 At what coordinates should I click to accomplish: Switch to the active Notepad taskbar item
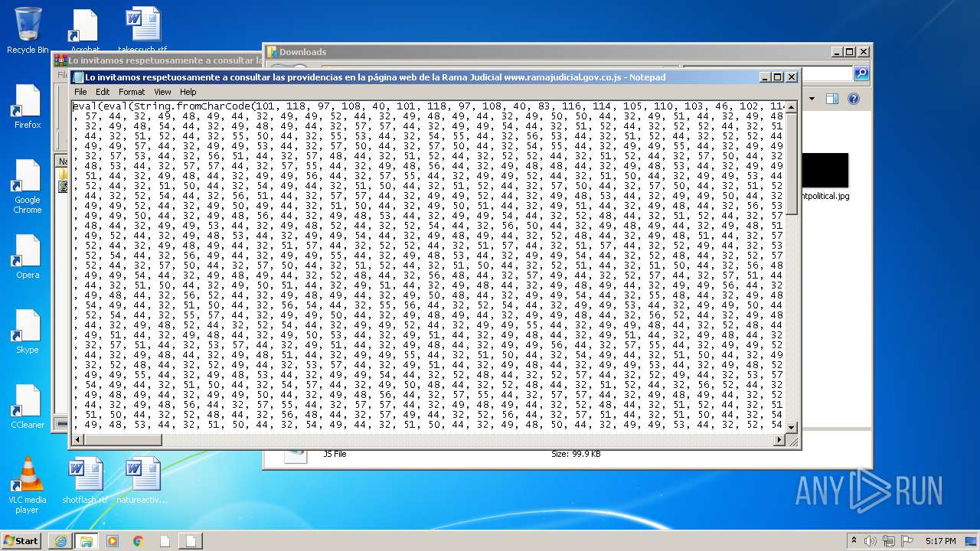click(x=191, y=541)
